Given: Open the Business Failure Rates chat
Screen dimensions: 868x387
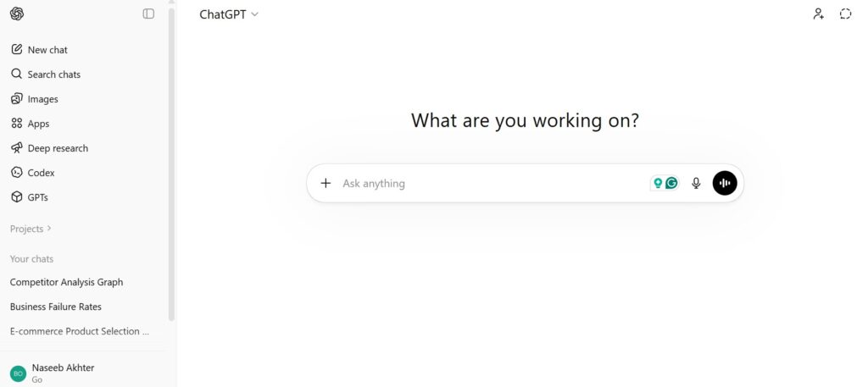Looking at the screenshot, I should tap(56, 307).
